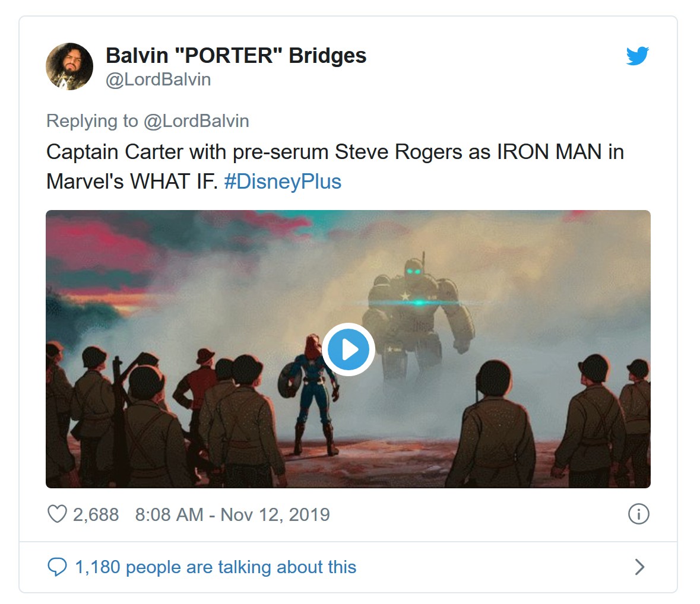
Task: Open Balvin Bridges' profile avatar
Action: pyautogui.click(x=69, y=66)
